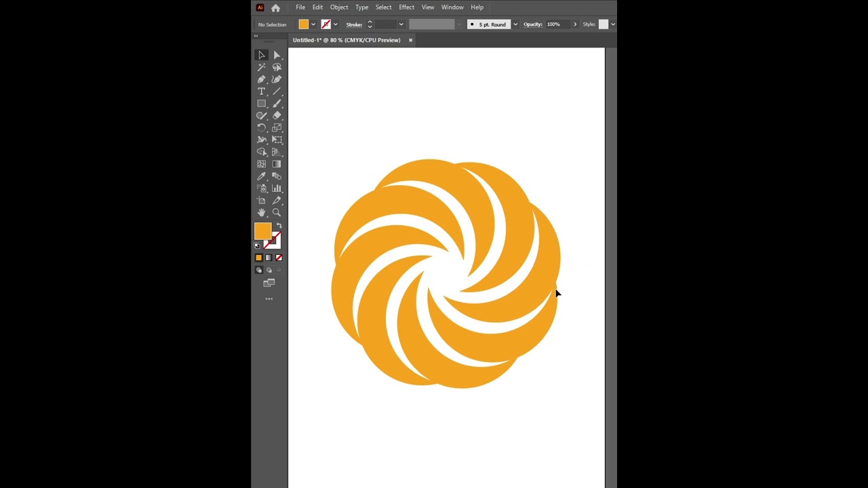Open the Type menu
Image resolution: width=868 pixels, height=488 pixels.
point(362,7)
